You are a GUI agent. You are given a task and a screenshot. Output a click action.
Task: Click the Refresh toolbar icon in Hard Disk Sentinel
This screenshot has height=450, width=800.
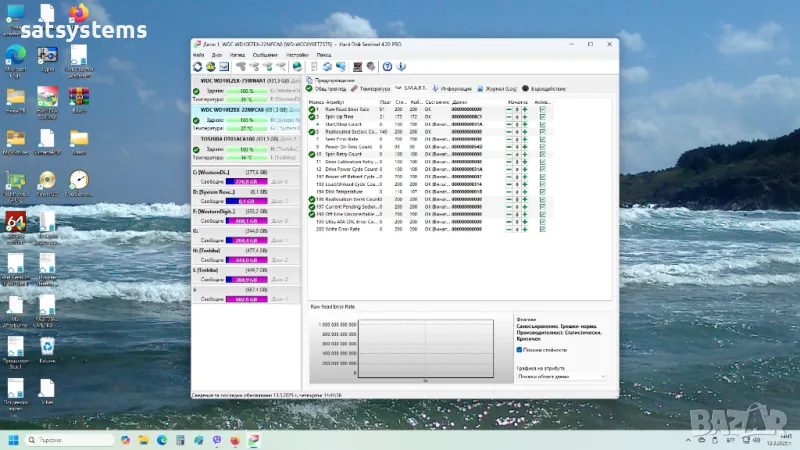point(198,67)
